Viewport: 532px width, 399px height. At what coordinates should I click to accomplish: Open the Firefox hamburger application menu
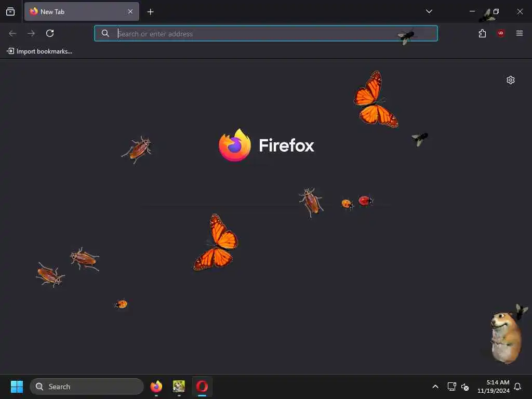[520, 33]
